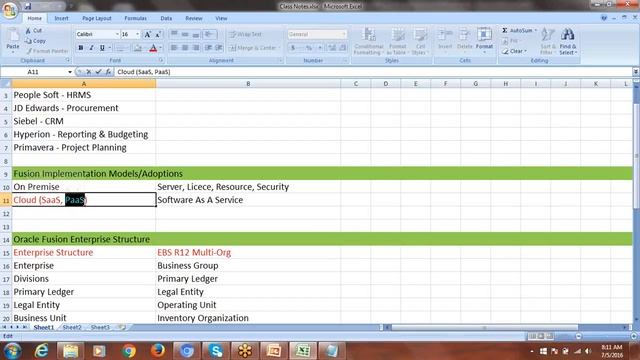Toggle Italic formatting
Viewport: 640px width, 360px height.
click(x=91, y=48)
